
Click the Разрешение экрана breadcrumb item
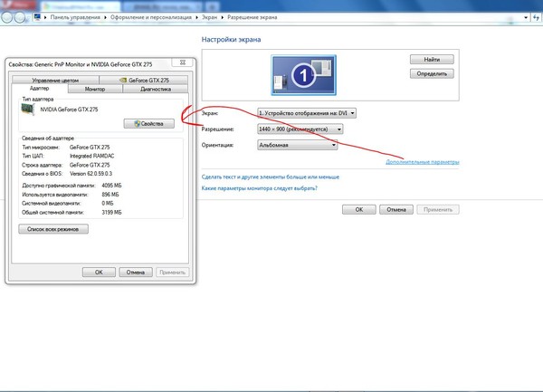[x=252, y=17]
